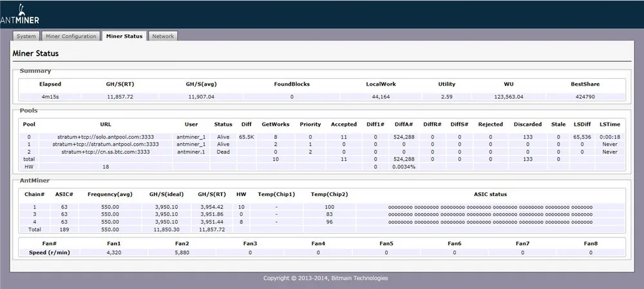Click the Frequency(avg) column header

110,194
